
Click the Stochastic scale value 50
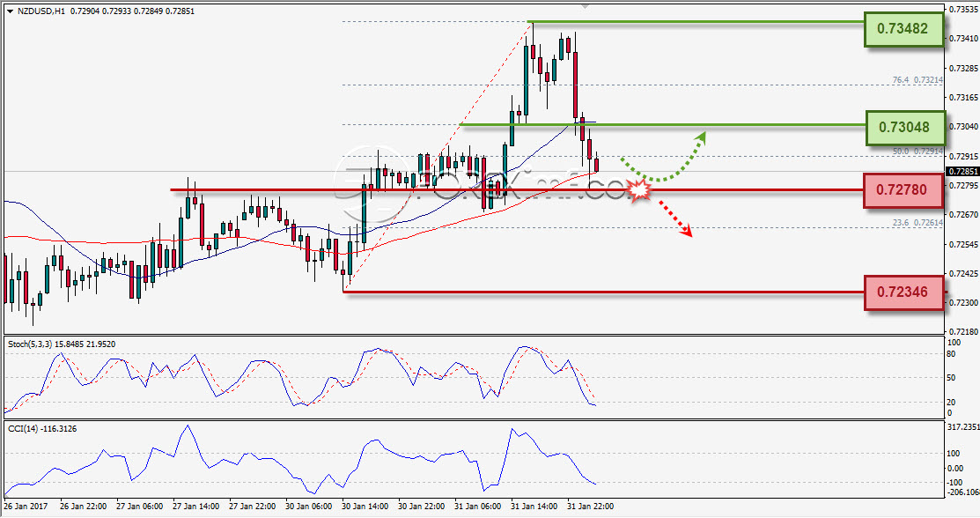click(951, 378)
